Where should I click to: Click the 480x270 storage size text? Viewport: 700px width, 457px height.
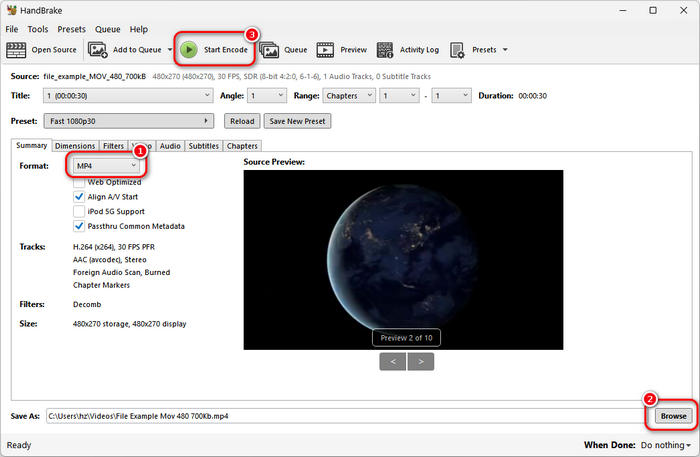point(129,324)
